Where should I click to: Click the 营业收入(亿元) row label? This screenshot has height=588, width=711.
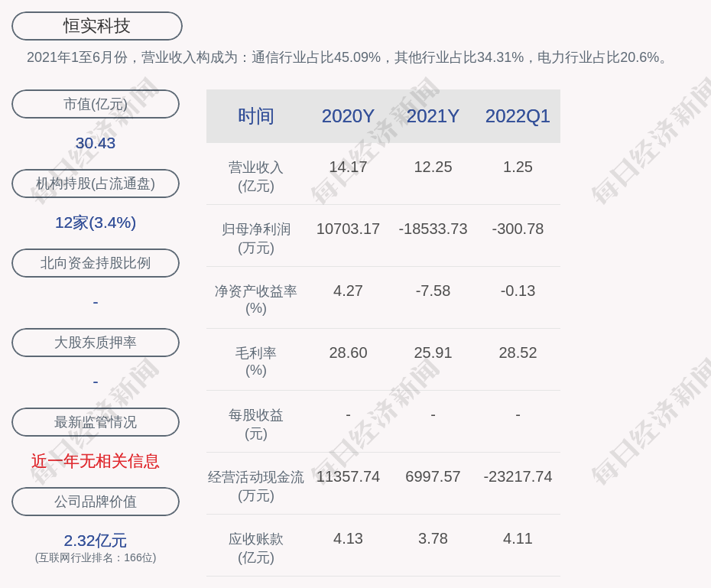tap(256, 176)
